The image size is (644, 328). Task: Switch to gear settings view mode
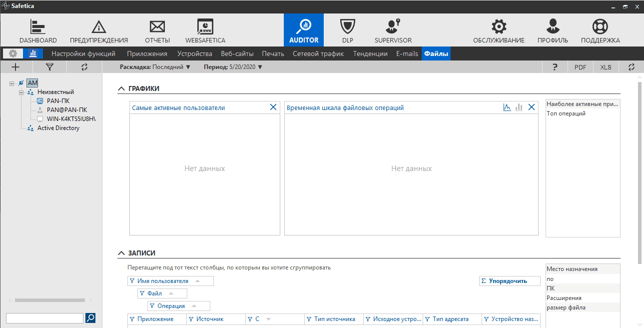point(13,53)
